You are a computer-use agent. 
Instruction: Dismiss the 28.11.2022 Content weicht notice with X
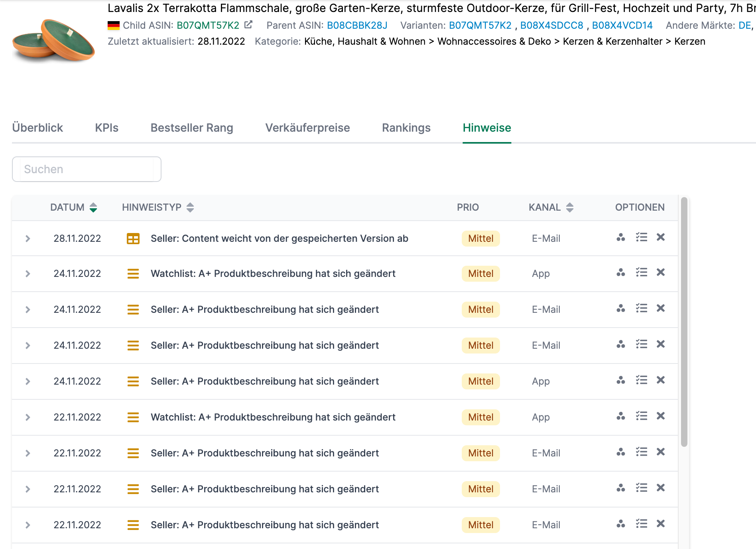pos(661,237)
